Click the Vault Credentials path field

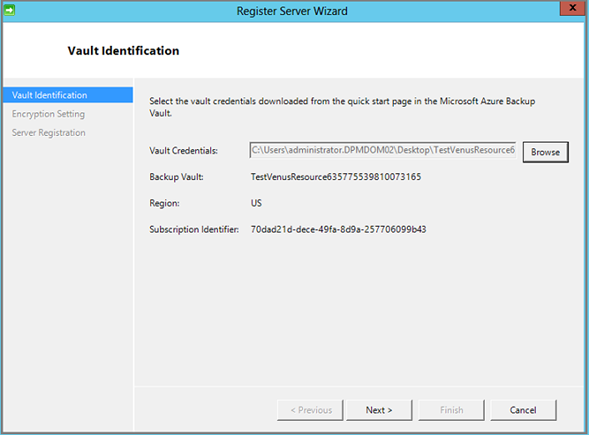coord(382,150)
